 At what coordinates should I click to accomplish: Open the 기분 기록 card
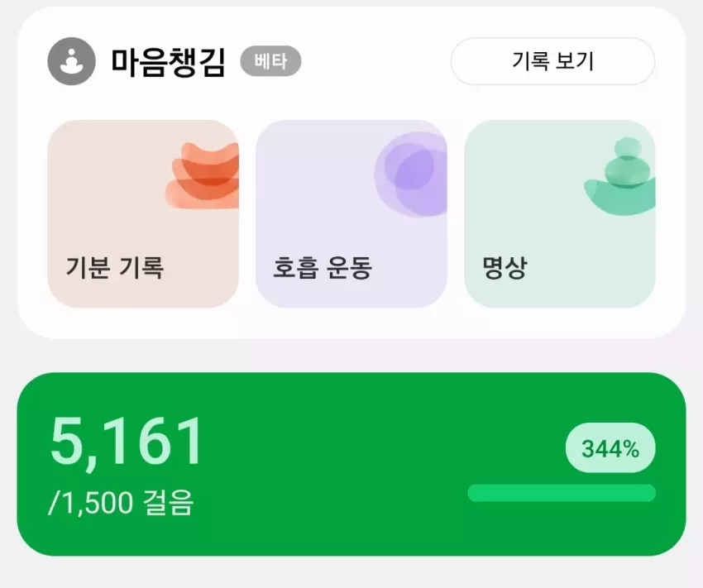pos(143,213)
